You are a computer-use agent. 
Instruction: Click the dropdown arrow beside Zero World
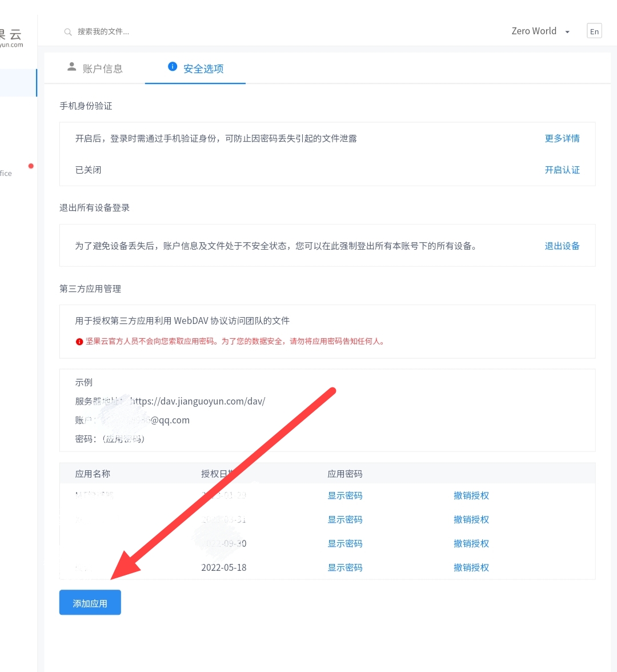[x=567, y=32]
